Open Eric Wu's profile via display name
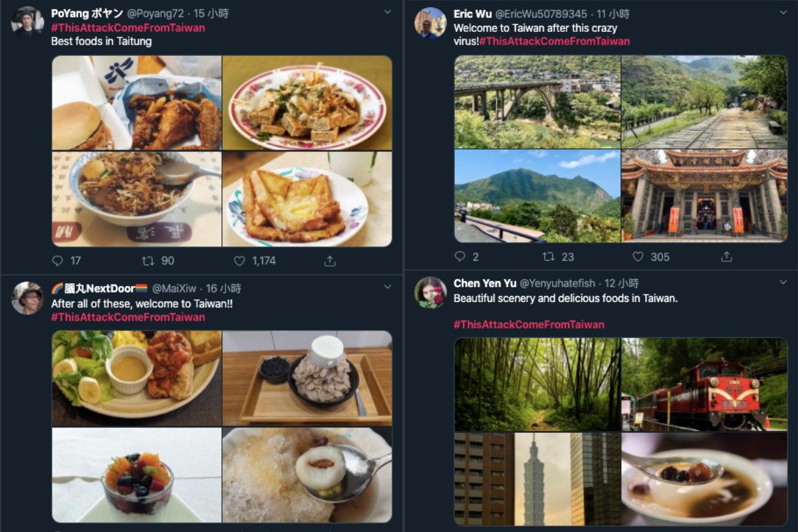 (472, 14)
